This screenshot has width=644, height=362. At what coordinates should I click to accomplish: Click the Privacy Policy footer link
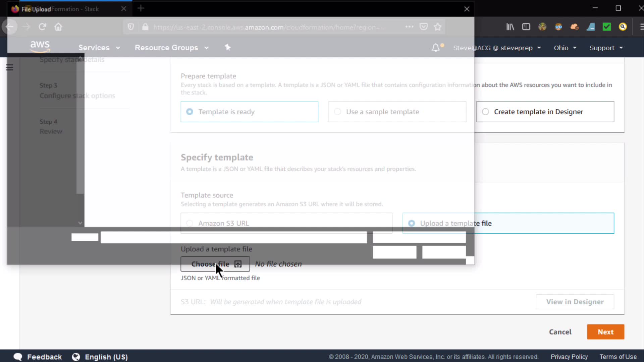pos(569,357)
